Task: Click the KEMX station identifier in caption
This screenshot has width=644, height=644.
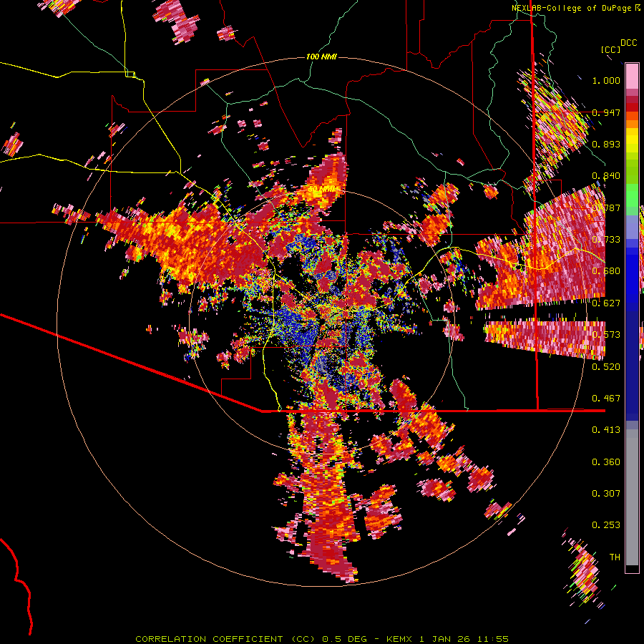Action: pos(399,639)
